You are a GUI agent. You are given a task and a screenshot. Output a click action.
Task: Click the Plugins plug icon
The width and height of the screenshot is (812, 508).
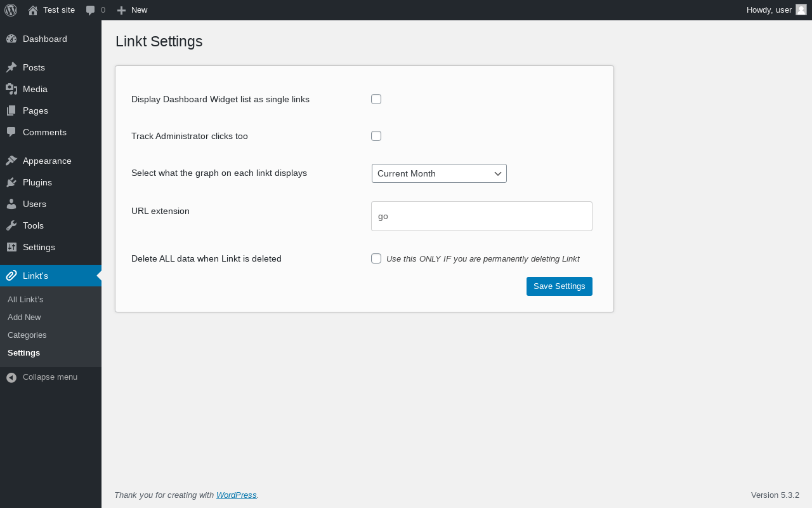point(11,182)
